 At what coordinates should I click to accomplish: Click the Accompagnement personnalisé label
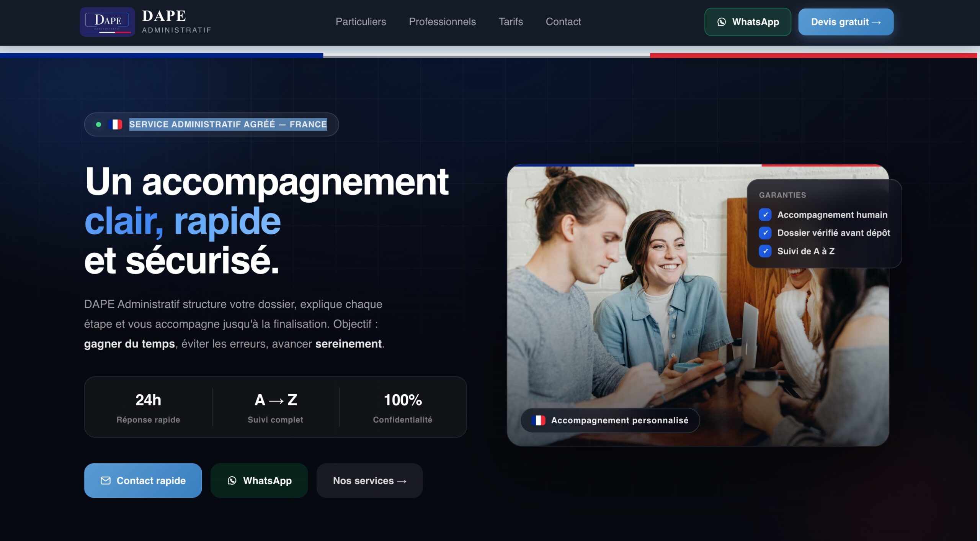(x=620, y=420)
